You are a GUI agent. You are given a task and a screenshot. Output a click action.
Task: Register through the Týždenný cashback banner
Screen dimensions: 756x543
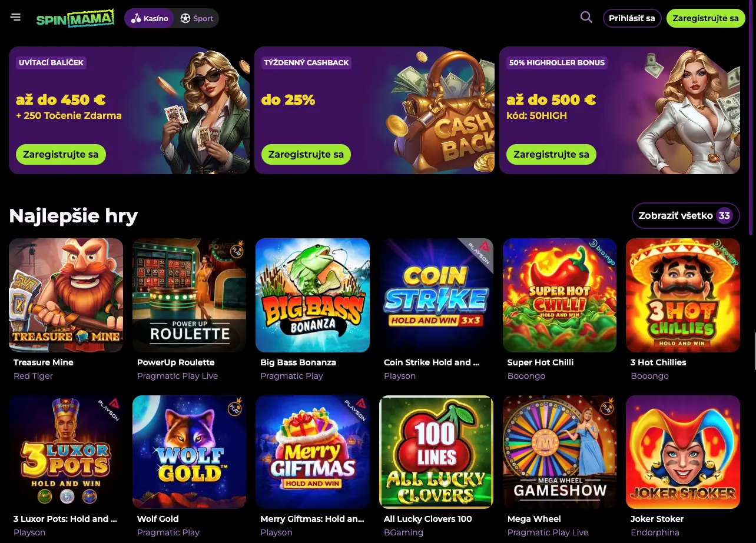click(x=306, y=154)
